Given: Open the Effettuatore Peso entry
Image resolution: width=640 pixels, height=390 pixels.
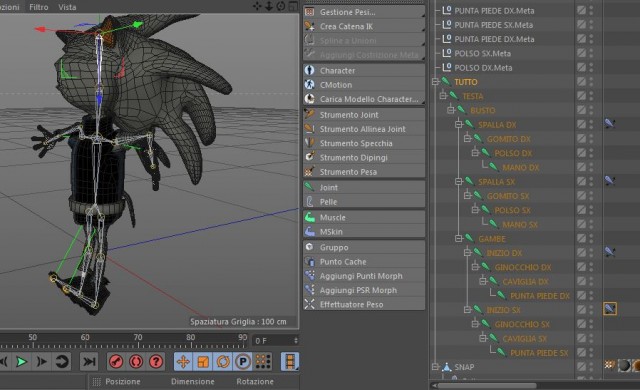Looking at the screenshot, I should [x=364, y=304].
